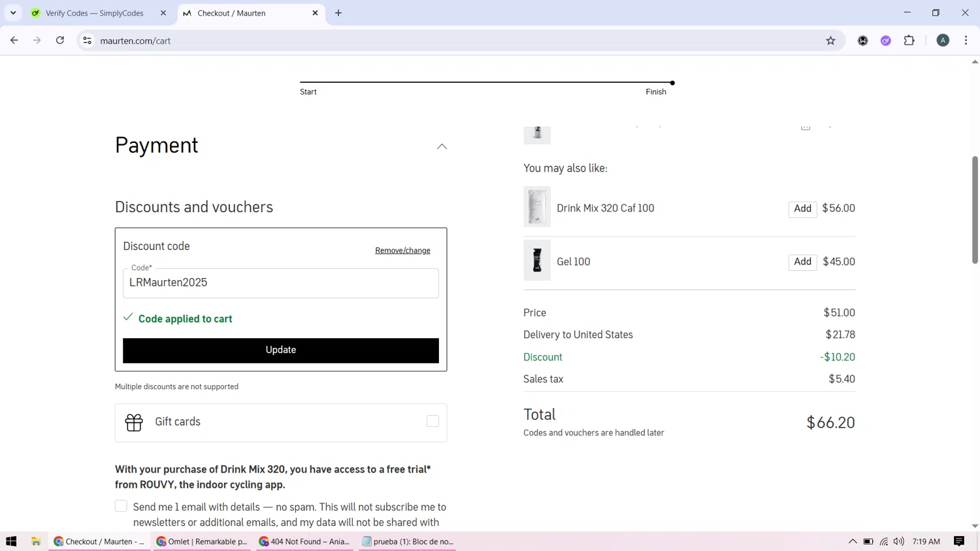This screenshot has width=980, height=551.
Task: Close the Checkout / Maurten tab
Action: pyautogui.click(x=315, y=13)
